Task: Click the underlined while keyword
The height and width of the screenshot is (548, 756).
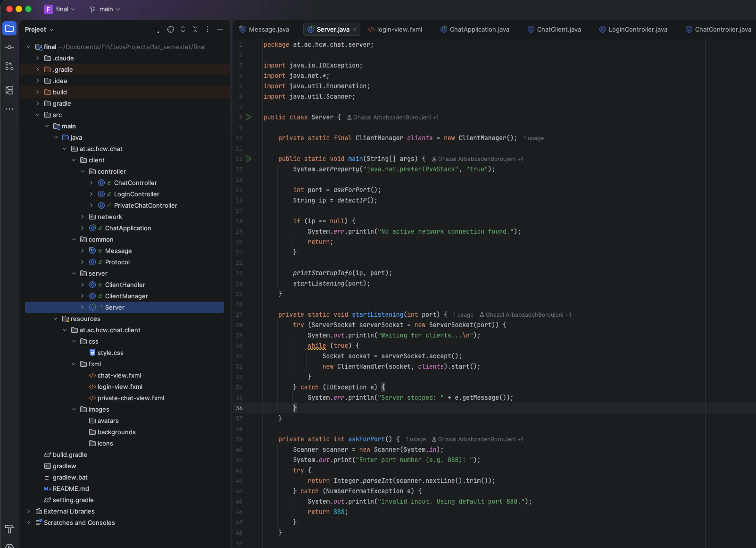Action: [316, 346]
